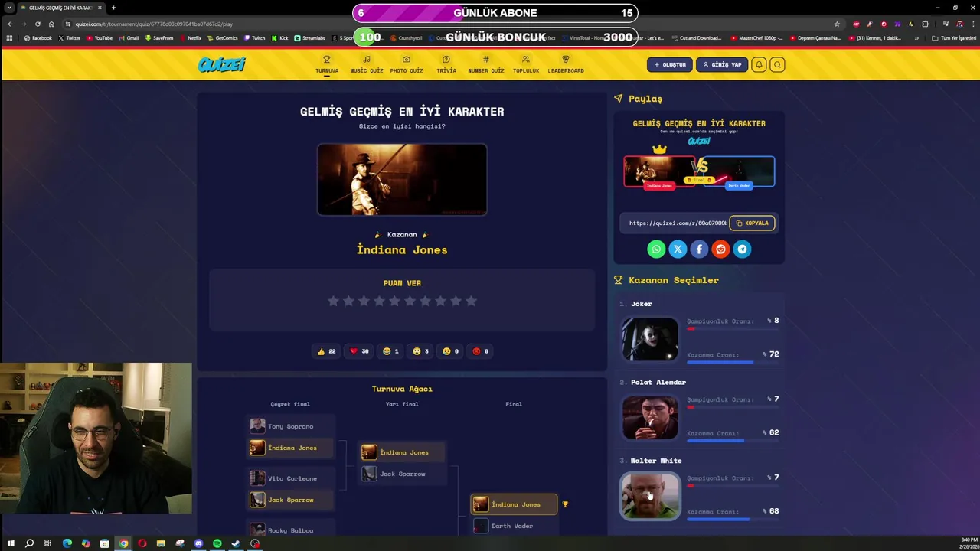Open the Netflix bookmark

pyautogui.click(x=190, y=37)
